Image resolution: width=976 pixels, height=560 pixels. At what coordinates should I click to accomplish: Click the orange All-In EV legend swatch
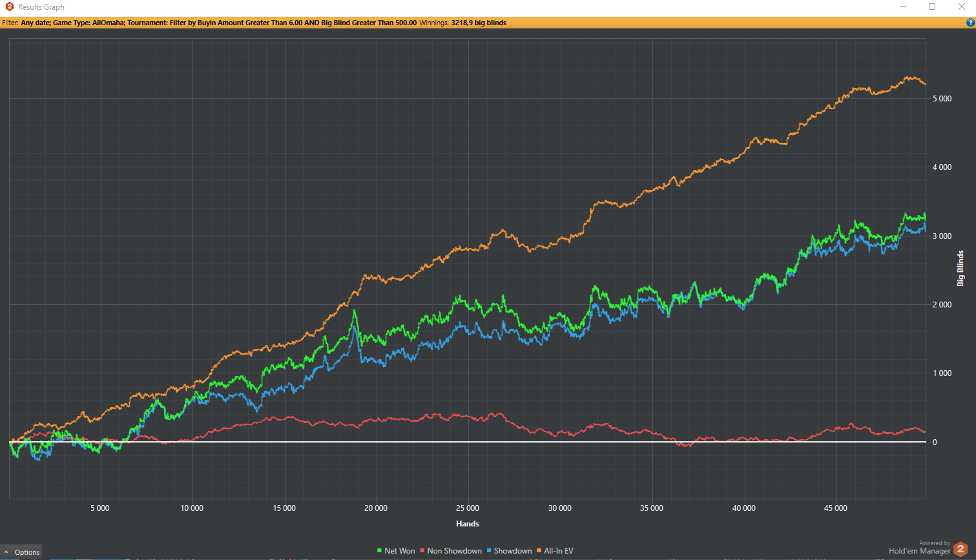pos(539,551)
